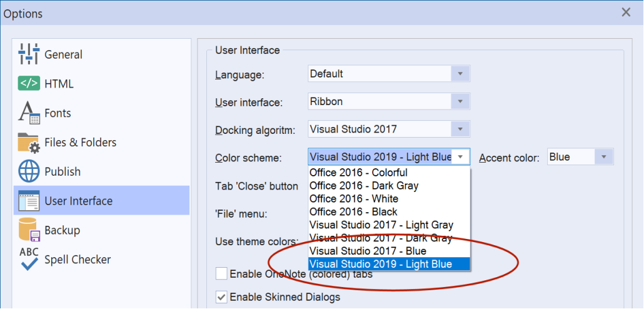Viewport: 644px width, 309px height.
Task: Select the Spell Checker ABC icon
Action: coord(29,260)
